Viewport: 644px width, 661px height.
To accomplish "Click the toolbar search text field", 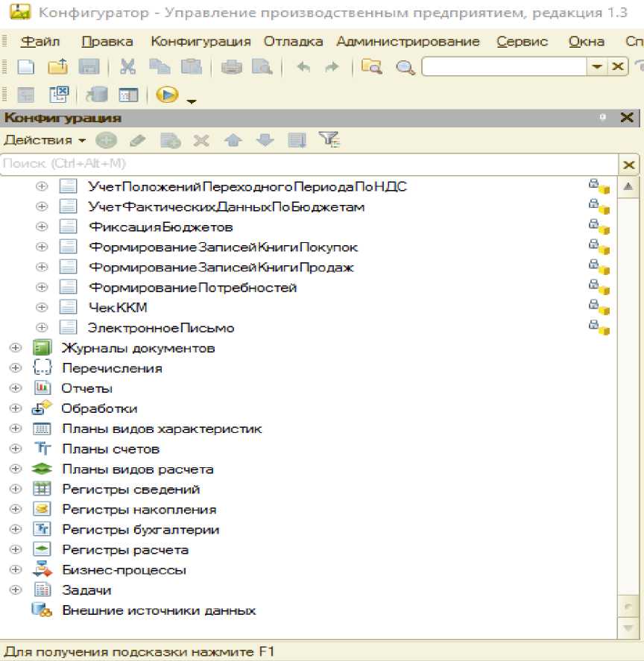I will click(x=505, y=66).
